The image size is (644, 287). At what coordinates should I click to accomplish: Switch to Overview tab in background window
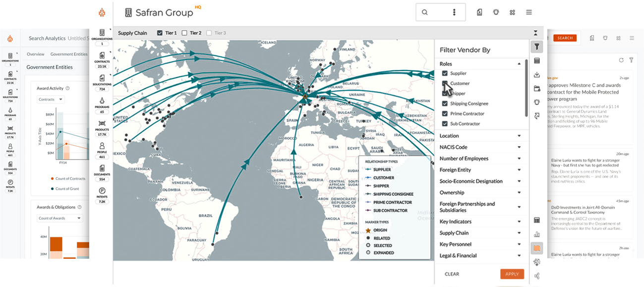tap(36, 54)
